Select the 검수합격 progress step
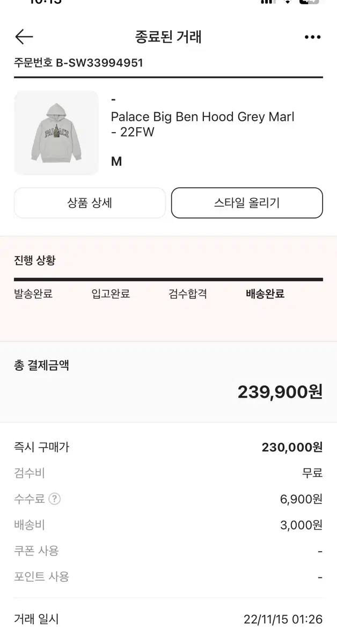Image resolution: width=337 pixels, height=644 pixels. (x=188, y=294)
